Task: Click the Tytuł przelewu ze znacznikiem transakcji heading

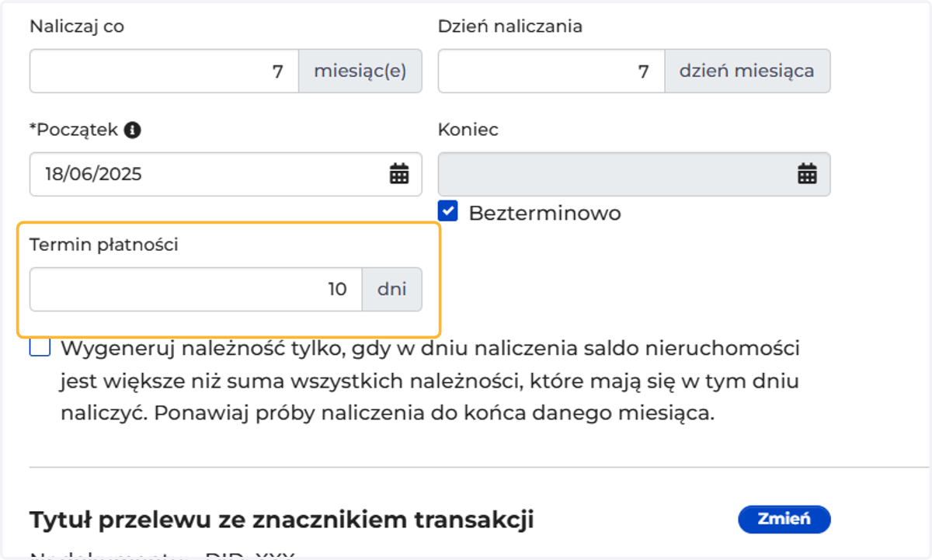Action: pos(282,520)
